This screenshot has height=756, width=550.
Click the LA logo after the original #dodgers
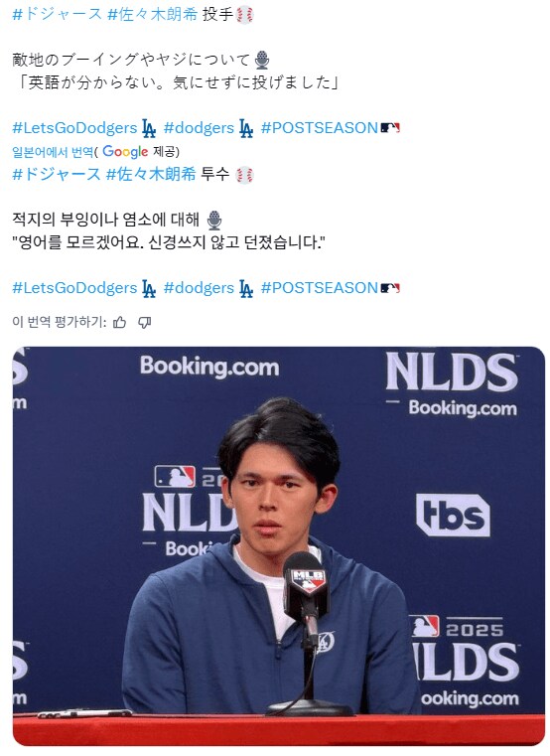(x=246, y=128)
